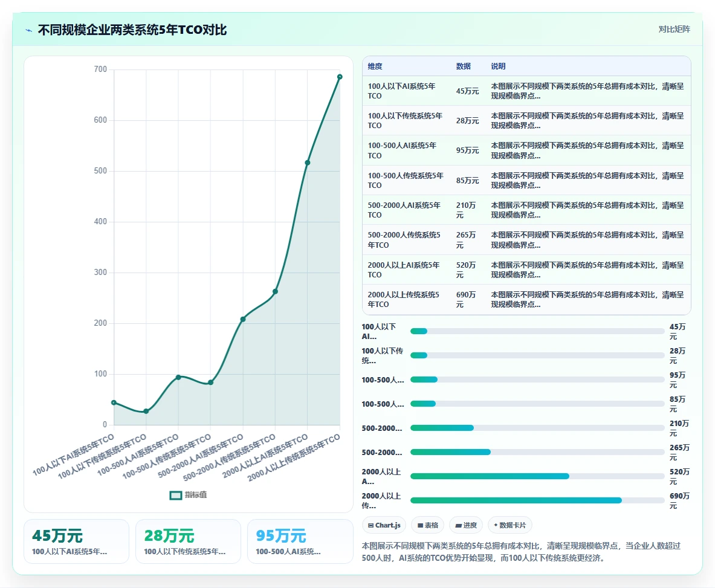Select table row 100人以下AI系统5年TCO
Image resolution: width=715 pixels, height=588 pixels.
[526, 91]
